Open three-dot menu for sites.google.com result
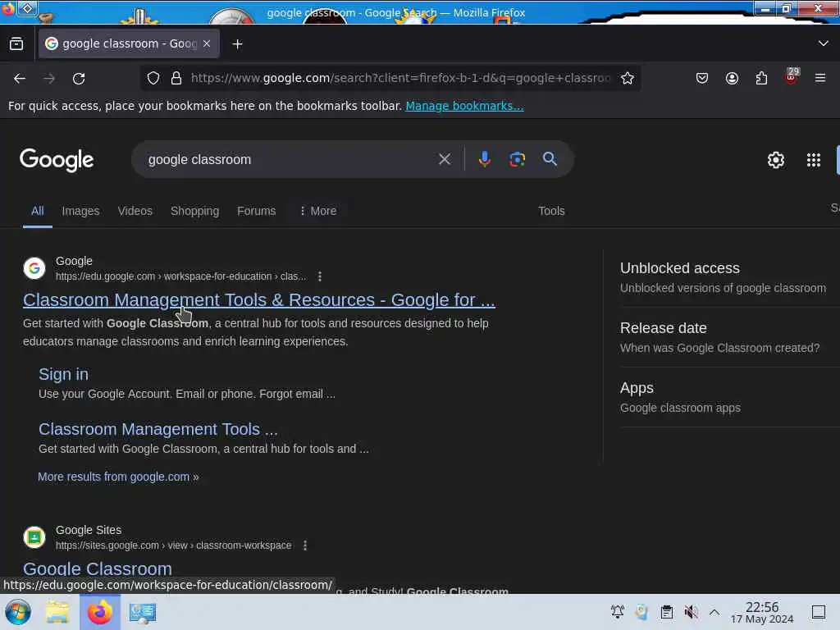This screenshot has width=840, height=630. (x=305, y=546)
